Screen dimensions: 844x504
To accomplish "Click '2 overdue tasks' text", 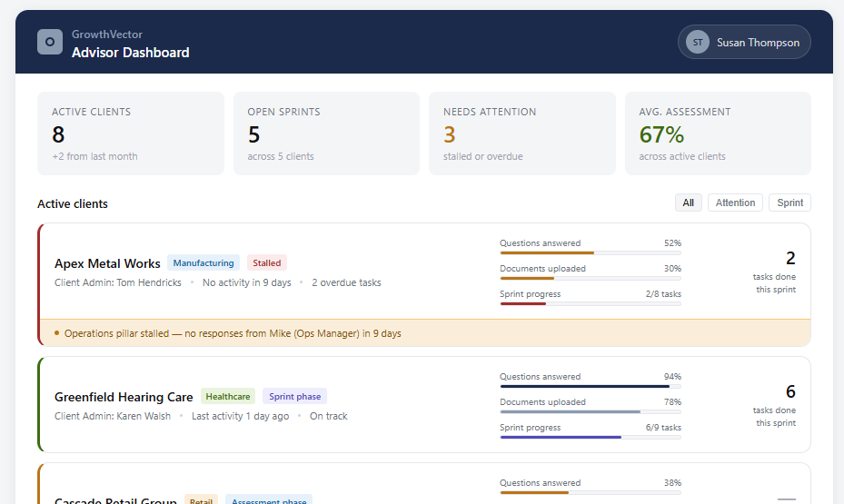I will tap(346, 282).
